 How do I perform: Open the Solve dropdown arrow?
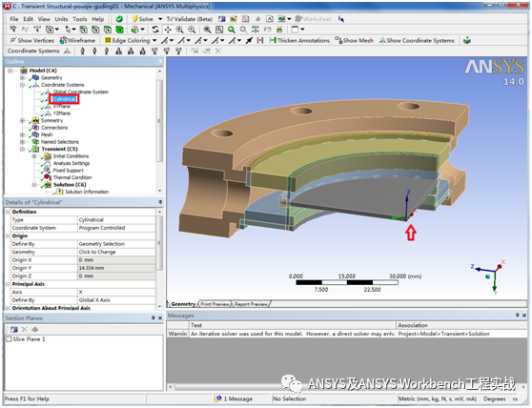160,19
